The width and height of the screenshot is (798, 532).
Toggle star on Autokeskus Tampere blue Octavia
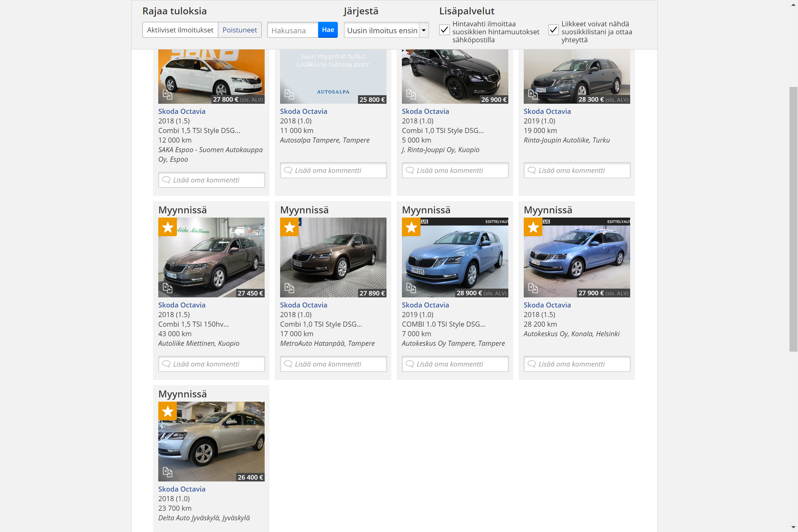pos(411,227)
